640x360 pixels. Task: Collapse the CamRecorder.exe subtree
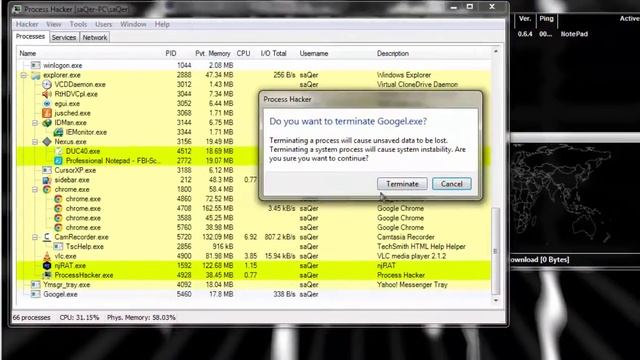click(x=35, y=237)
